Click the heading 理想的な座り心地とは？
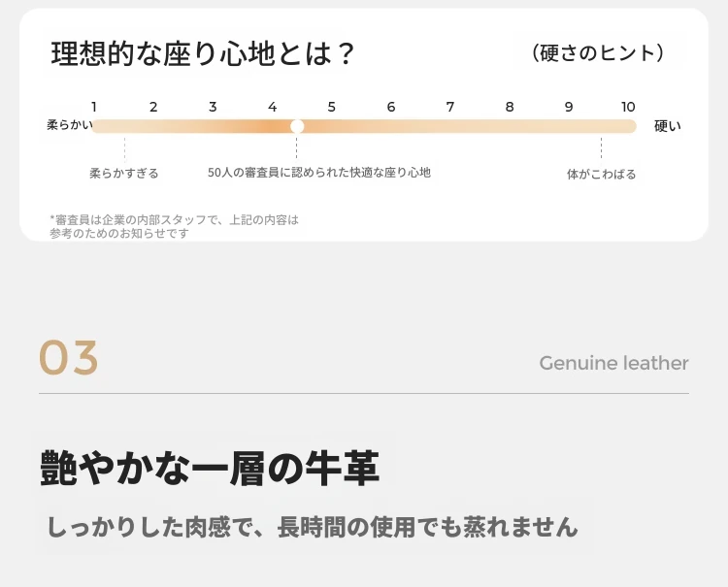728x587 pixels. pyautogui.click(x=203, y=53)
